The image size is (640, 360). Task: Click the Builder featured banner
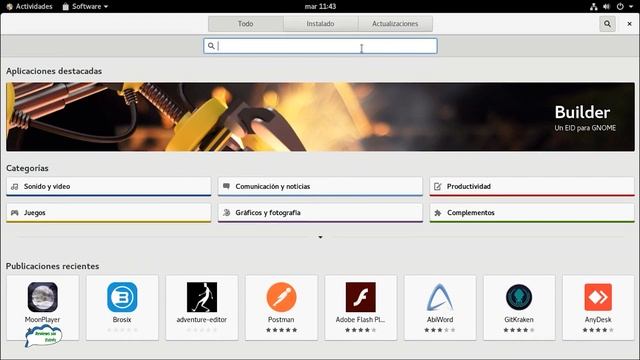point(320,117)
